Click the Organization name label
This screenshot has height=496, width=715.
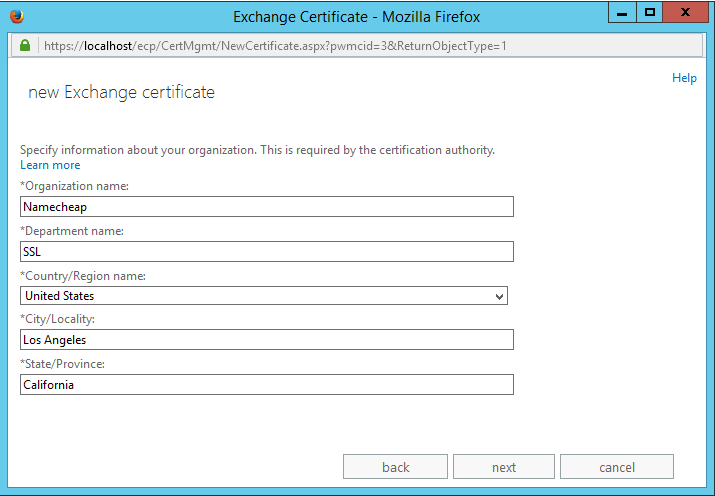pyautogui.click(x=74, y=186)
